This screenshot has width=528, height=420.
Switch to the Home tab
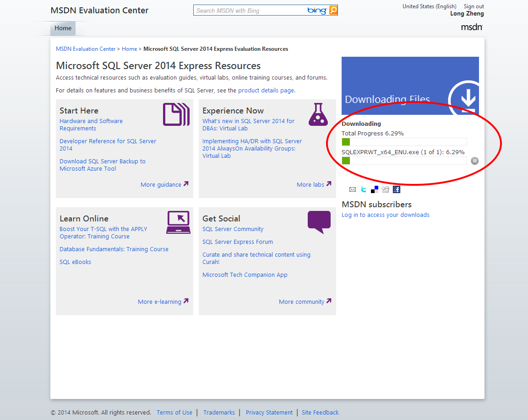click(63, 28)
